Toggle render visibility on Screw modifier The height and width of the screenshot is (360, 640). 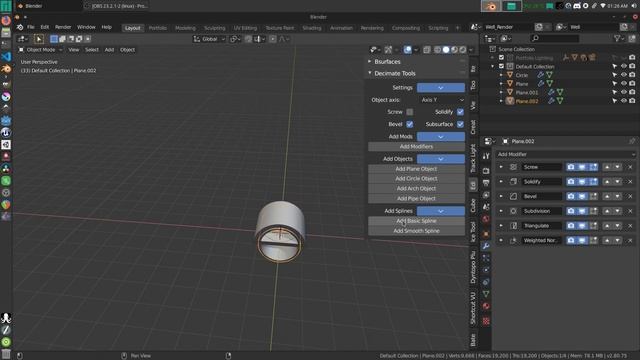571,167
